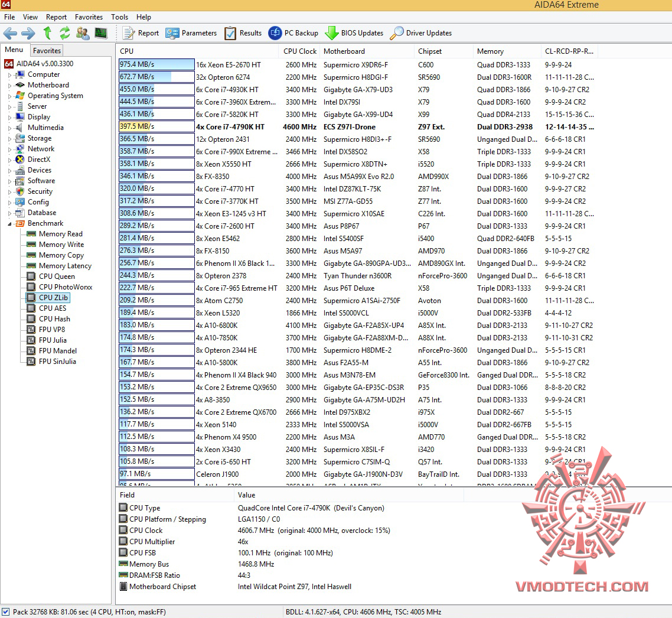Sort by CPU Clock column header
672x618 pixels.
pyautogui.click(x=299, y=51)
